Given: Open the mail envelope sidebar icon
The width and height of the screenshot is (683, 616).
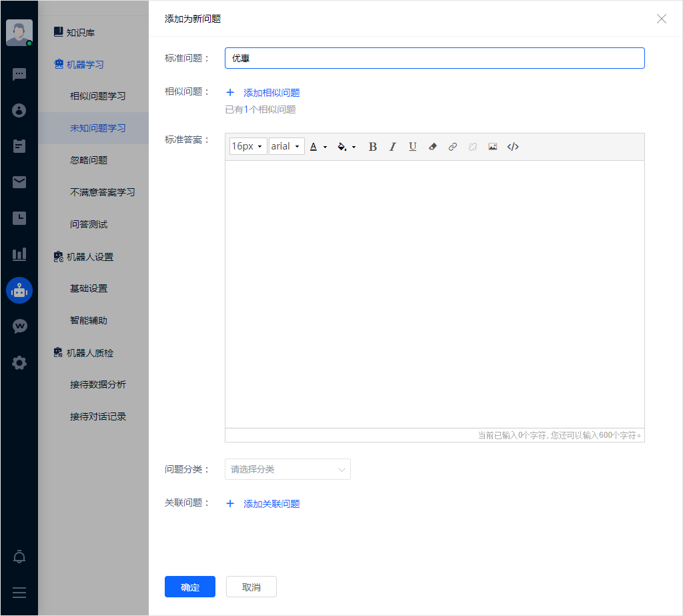Looking at the screenshot, I should coord(19,182).
